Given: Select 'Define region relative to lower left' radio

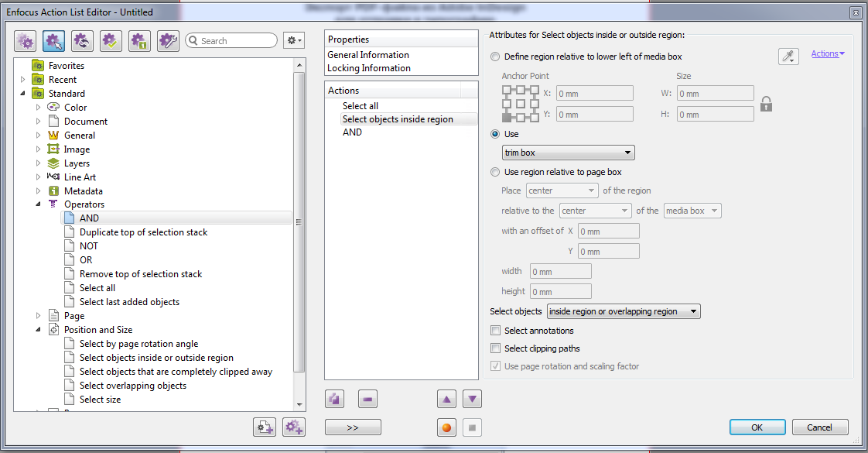Looking at the screenshot, I should coord(495,57).
